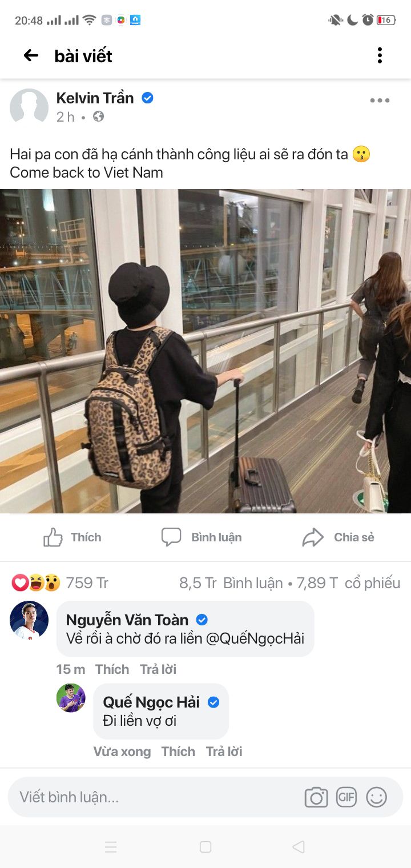This screenshot has height=868, width=411.
Task: Reply to Nguyễn Văn Toàn's comment
Action: pos(158,669)
